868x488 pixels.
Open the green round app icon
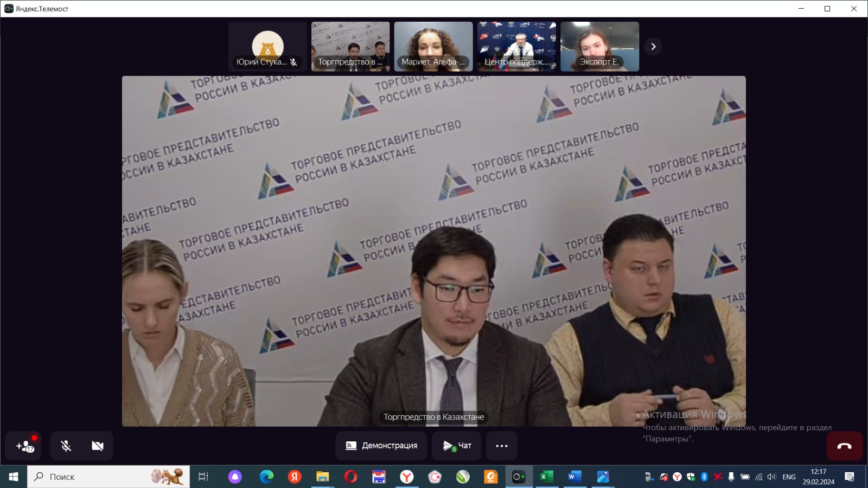[463, 477]
